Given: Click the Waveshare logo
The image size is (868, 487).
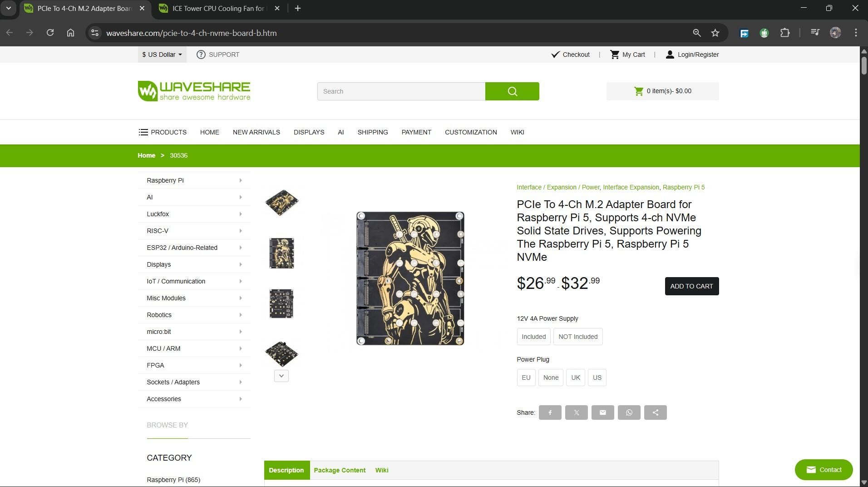Looking at the screenshot, I should pyautogui.click(x=194, y=91).
